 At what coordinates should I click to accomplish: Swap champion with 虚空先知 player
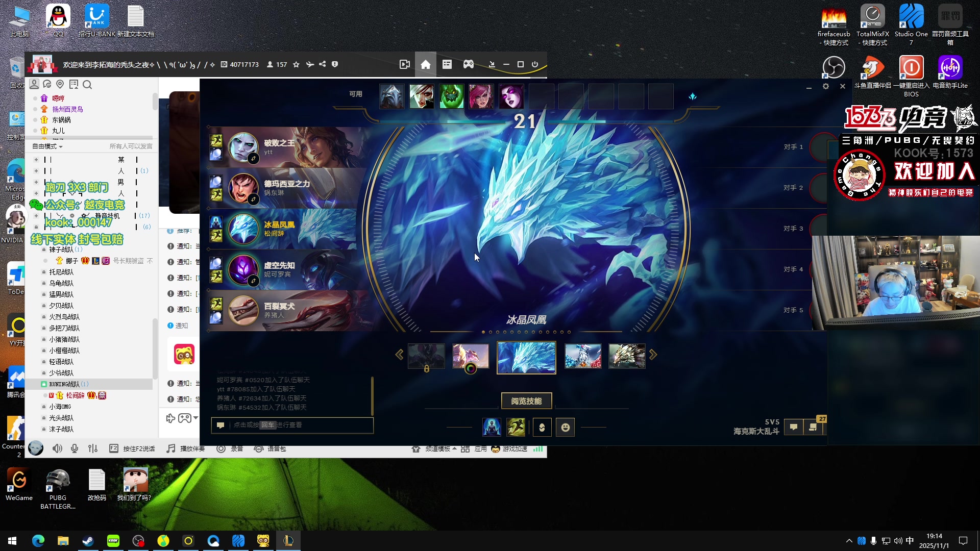pos(253,281)
